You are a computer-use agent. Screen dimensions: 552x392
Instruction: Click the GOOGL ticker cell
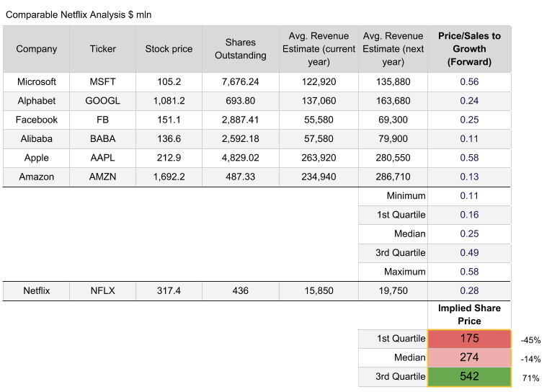tap(102, 101)
